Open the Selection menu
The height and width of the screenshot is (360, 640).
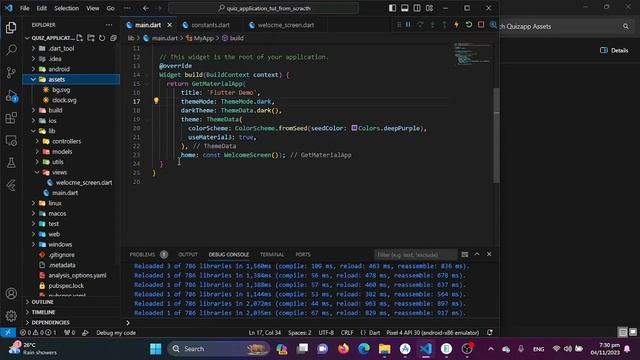67,8
